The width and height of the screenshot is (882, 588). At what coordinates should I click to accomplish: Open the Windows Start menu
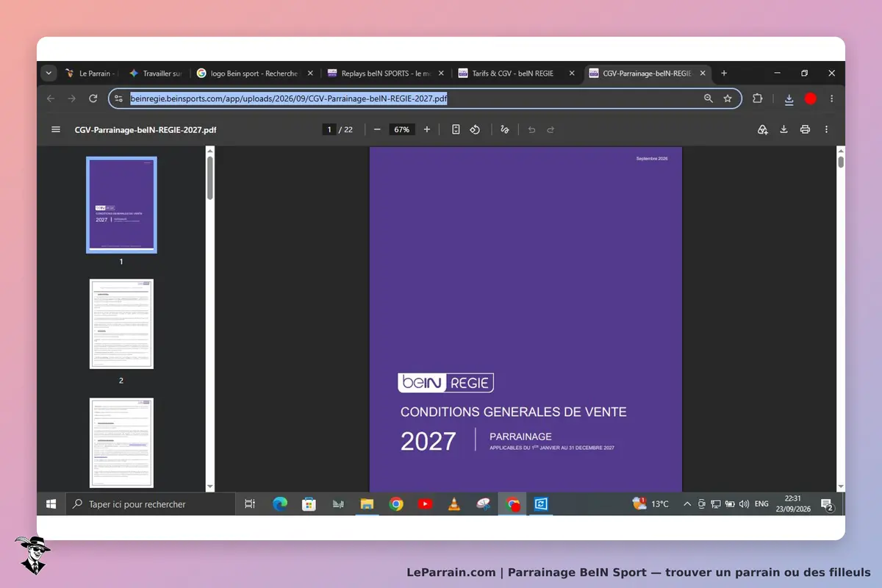point(51,504)
